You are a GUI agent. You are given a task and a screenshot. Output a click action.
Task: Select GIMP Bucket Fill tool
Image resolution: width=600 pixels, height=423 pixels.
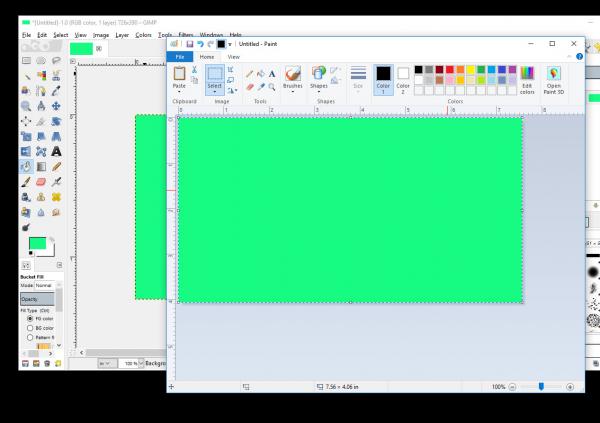coord(26,167)
